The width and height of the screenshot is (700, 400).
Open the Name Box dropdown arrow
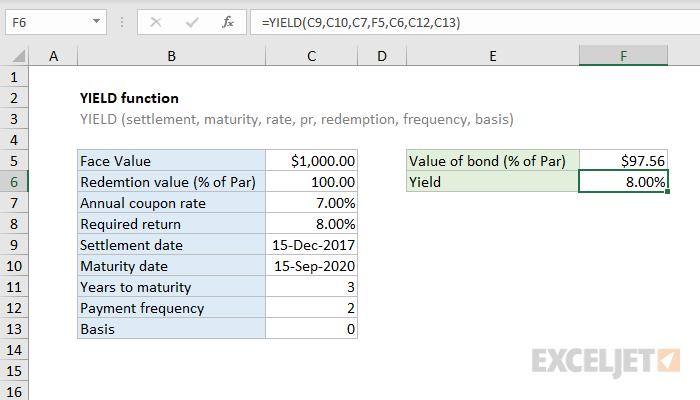click(x=95, y=21)
